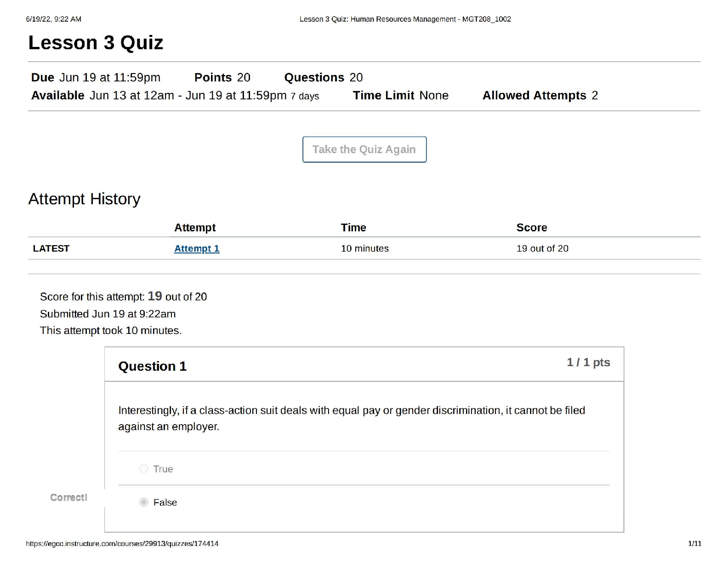Click the Allowed Attempts 2 info
This screenshot has height=563, width=728.
(x=540, y=95)
